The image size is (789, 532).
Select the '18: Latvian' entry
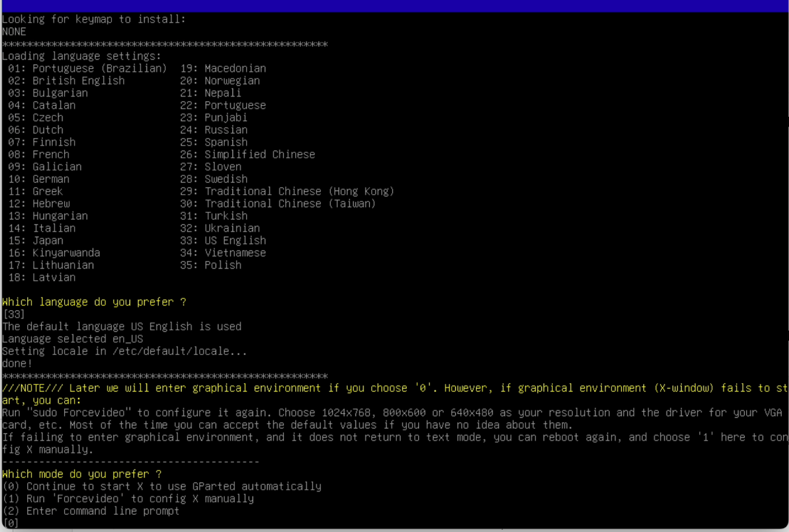[x=42, y=278]
